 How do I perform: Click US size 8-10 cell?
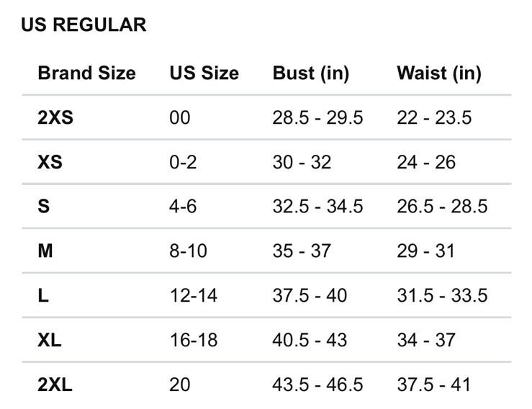(189, 251)
